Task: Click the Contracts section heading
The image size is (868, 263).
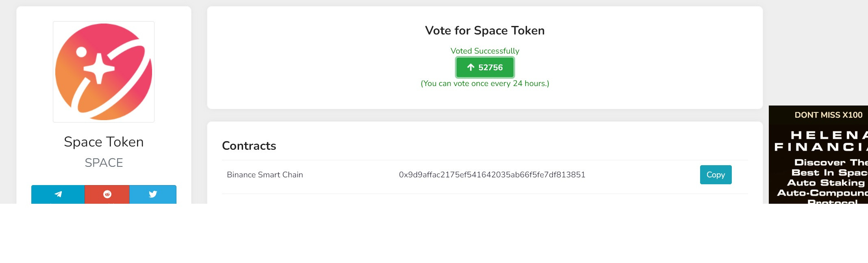Action: tap(249, 146)
